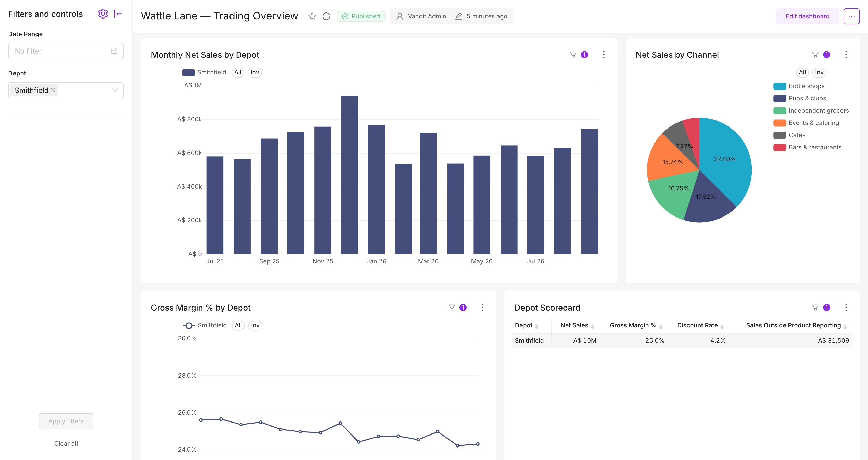Collapse the Filters and controls panel
Image resolution: width=868 pixels, height=460 pixels.
point(118,14)
